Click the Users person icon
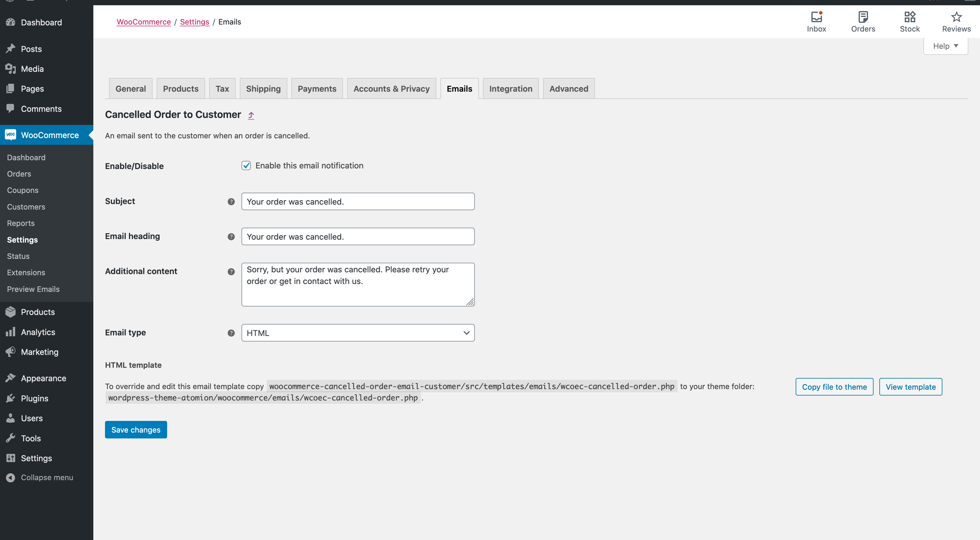980x540 pixels. pos(11,418)
